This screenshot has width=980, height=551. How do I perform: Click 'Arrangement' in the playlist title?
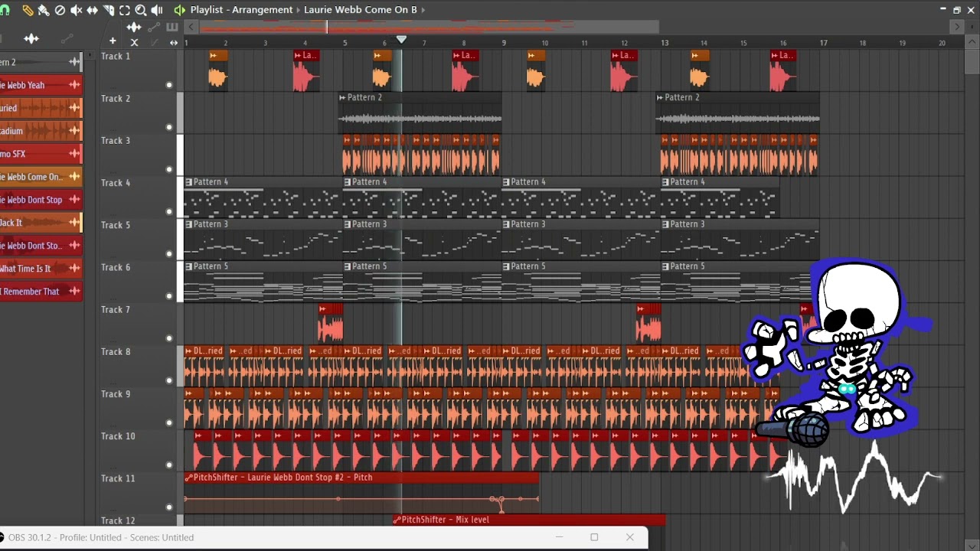261,10
